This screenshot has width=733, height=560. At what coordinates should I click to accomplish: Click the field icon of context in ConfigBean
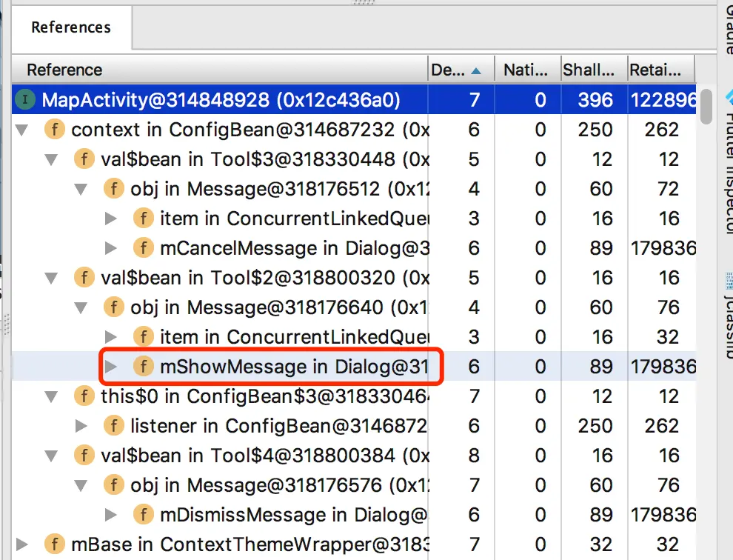tap(54, 129)
